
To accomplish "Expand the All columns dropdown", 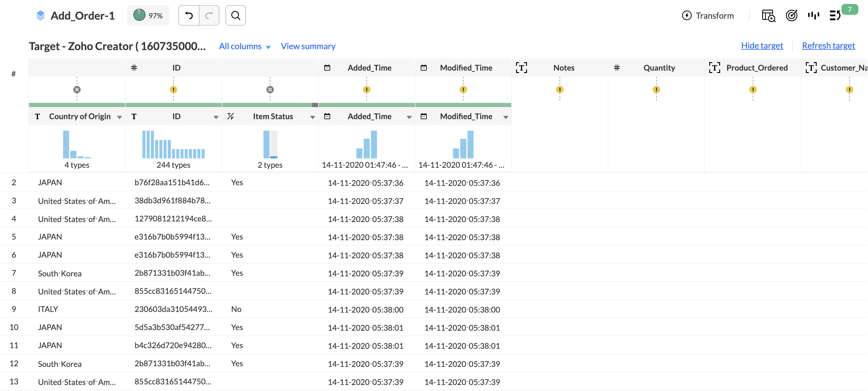I will coord(245,46).
